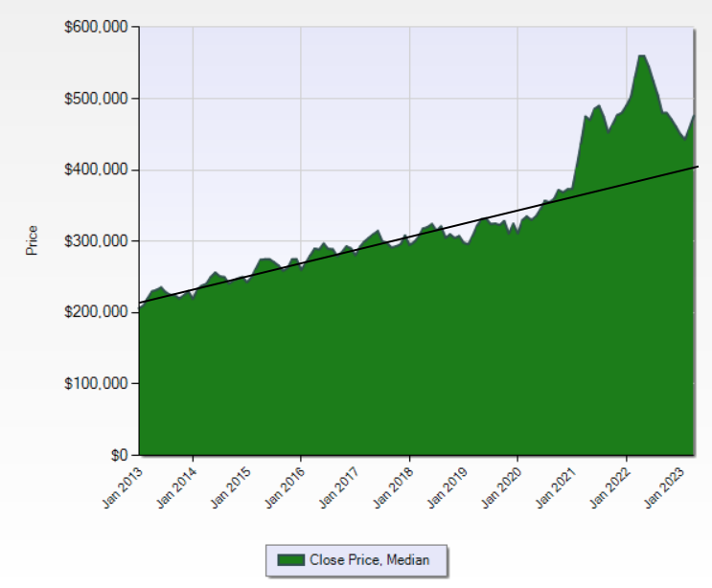Click the right end of the black trend line
The height and width of the screenshot is (588, 712).
[x=695, y=168]
